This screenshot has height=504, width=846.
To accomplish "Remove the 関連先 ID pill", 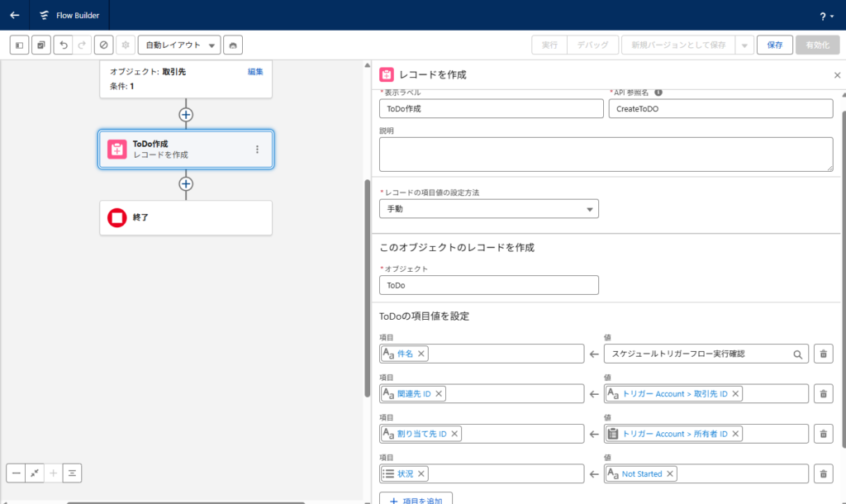I will pyautogui.click(x=439, y=394).
